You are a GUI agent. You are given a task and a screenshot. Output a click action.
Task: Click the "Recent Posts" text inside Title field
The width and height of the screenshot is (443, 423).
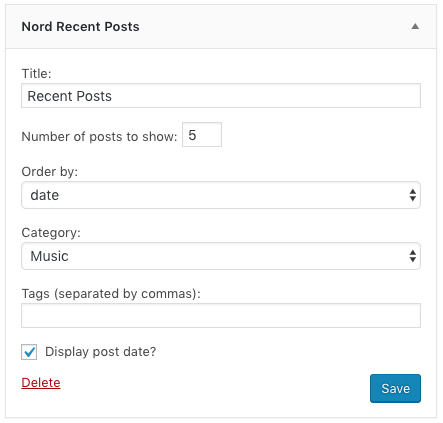coord(69,96)
